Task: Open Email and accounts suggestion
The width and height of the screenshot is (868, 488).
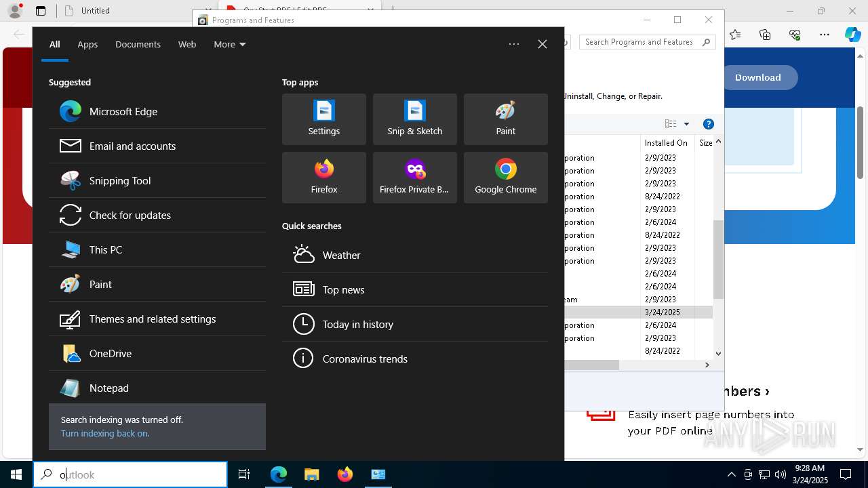Action: (x=157, y=146)
